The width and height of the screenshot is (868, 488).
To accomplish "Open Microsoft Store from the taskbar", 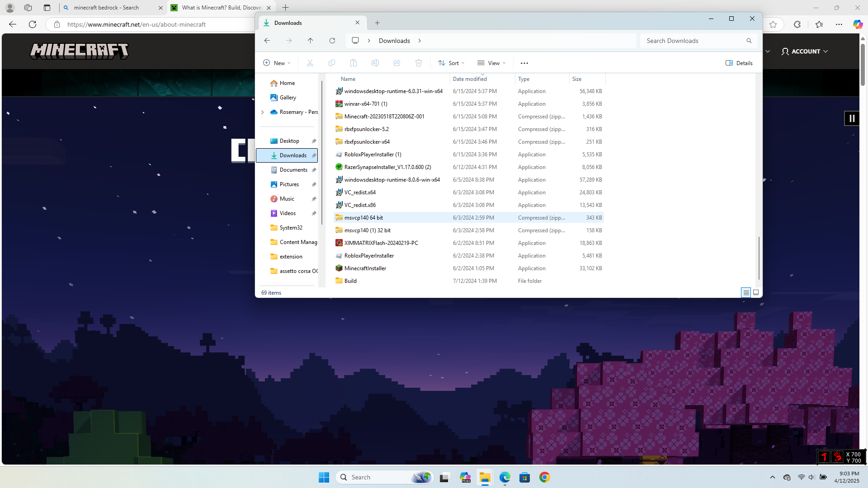I will (525, 478).
